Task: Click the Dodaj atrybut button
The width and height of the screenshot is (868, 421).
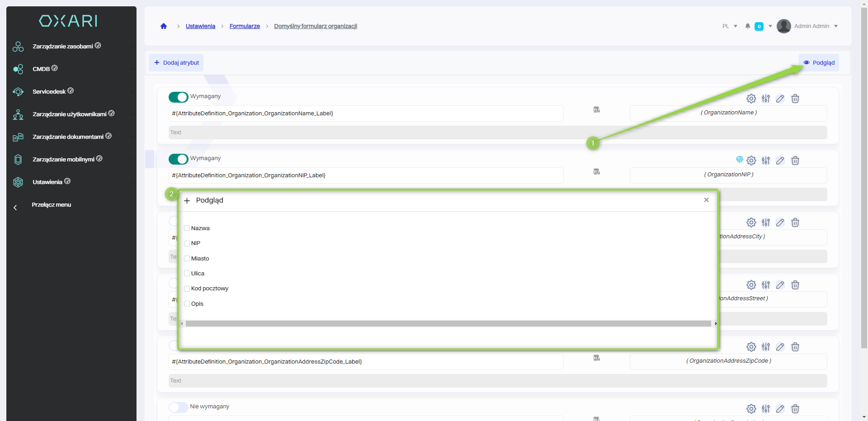Action: [176, 63]
